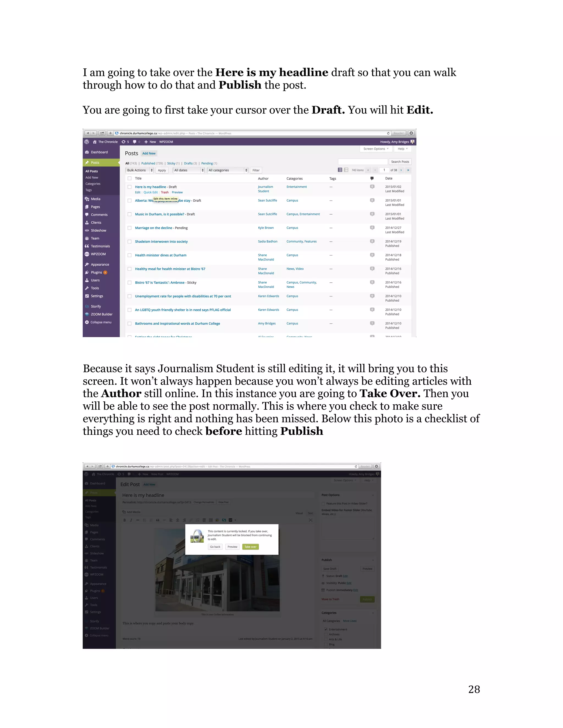Click the Take over button in lock dialog
563x728 pixels.
[250, 547]
